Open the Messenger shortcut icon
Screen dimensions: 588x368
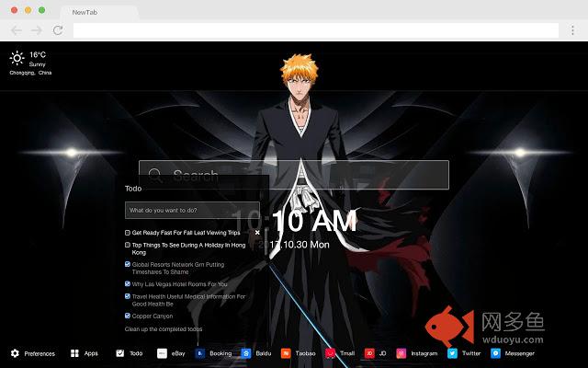point(495,353)
